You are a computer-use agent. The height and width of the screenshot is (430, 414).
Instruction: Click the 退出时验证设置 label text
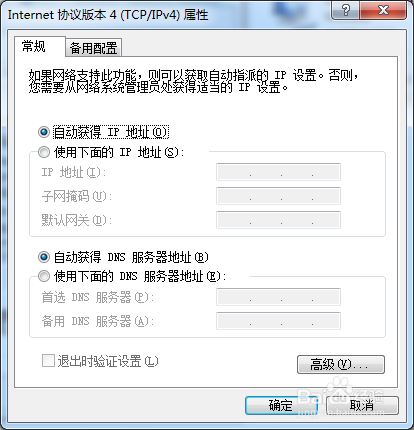pyautogui.click(x=108, y=361)
